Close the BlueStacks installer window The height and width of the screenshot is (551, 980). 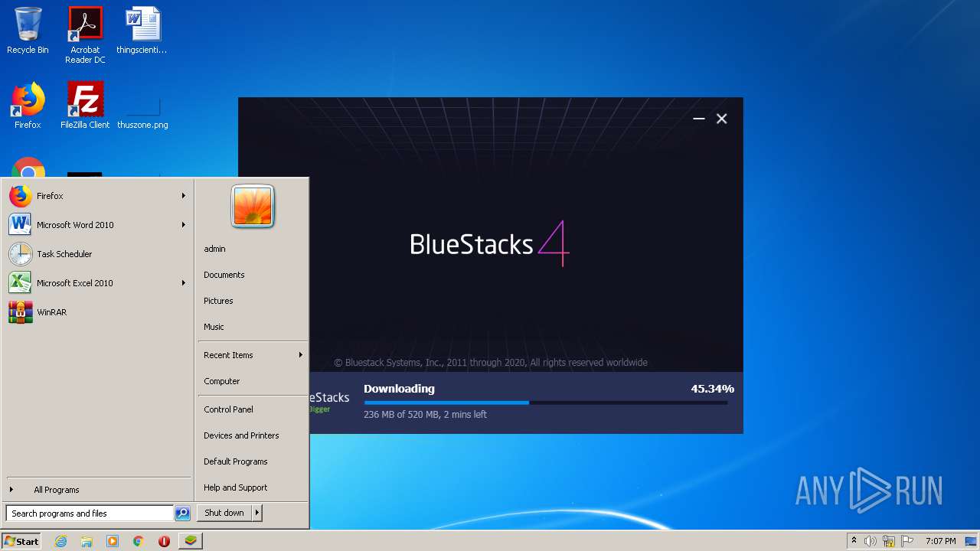pyautogui.click(x=721, y=119)
